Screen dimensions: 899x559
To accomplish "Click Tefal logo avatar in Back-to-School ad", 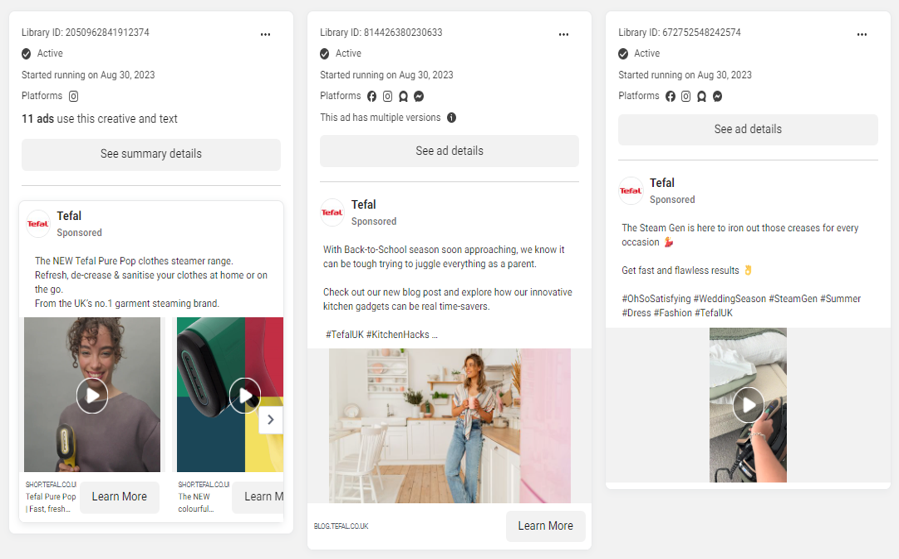I will [x=332, y=212].
